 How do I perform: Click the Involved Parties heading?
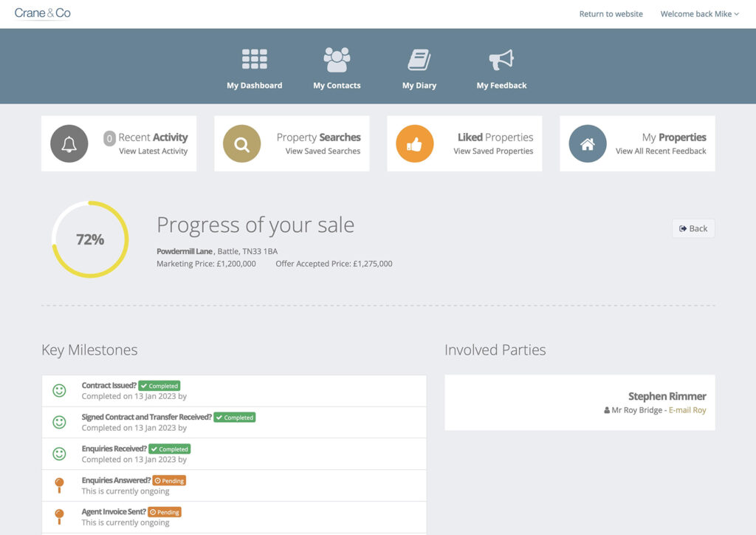(495, 350)
